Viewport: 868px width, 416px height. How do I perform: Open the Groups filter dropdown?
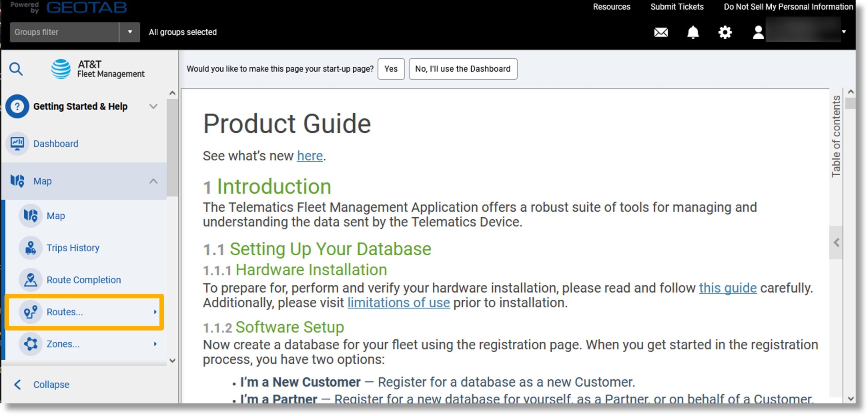tap(129, 32)
